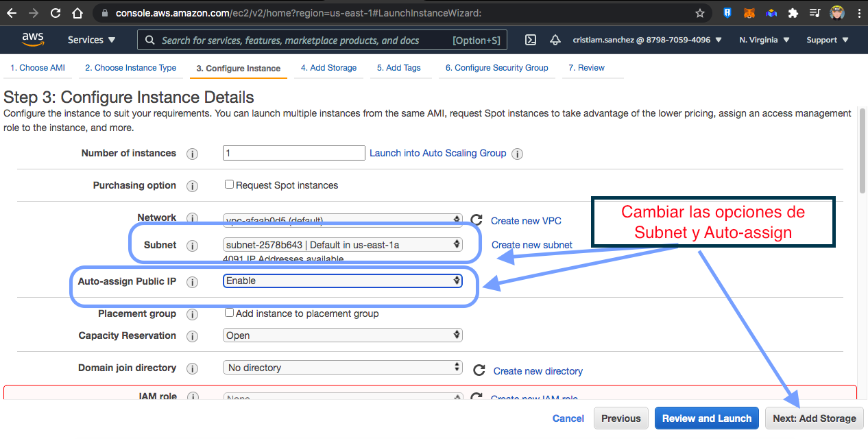Click the Review and Launch button
The width and height of the screenshot is (868, 439).
pos(706,418)
